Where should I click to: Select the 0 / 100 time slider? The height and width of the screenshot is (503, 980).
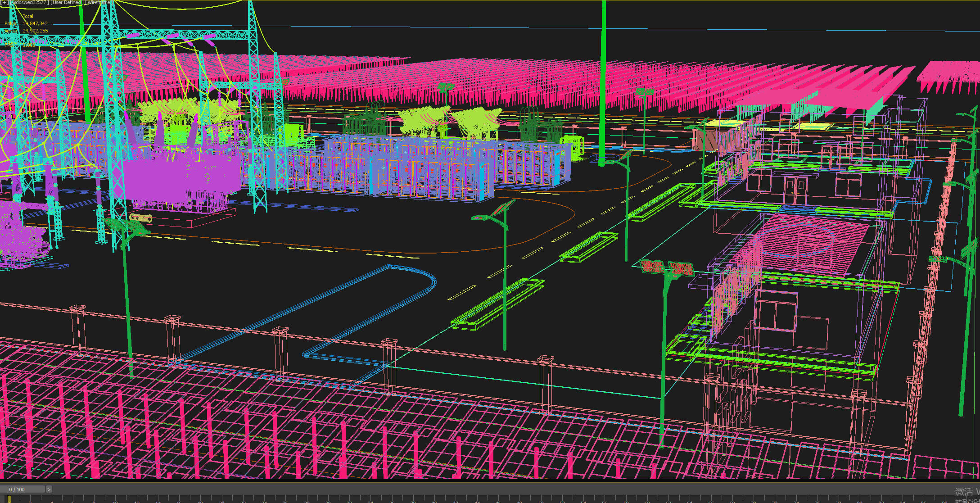pos(23,489)
